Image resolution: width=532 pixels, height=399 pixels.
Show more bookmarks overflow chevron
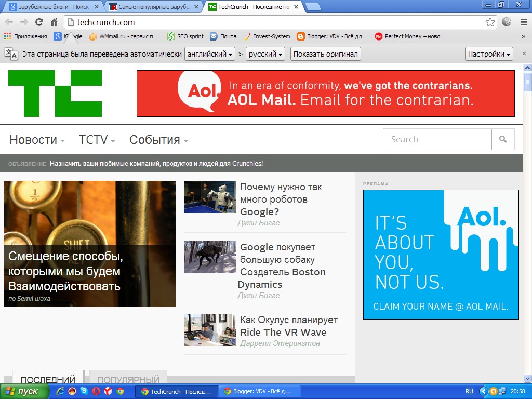pyautogui.click(x=524, y=36)
